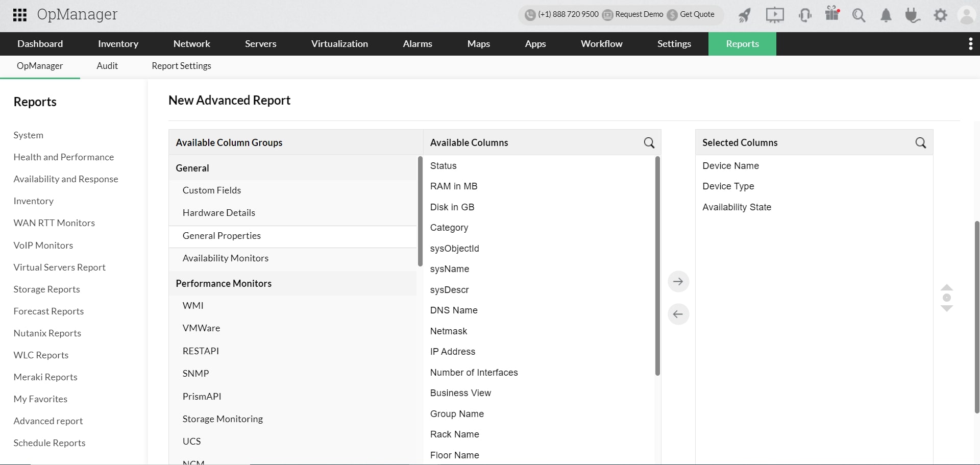The width and height of the screenshot is (980, 465).
Task: Launch the rocket getting-started icon
Action: 744,15
